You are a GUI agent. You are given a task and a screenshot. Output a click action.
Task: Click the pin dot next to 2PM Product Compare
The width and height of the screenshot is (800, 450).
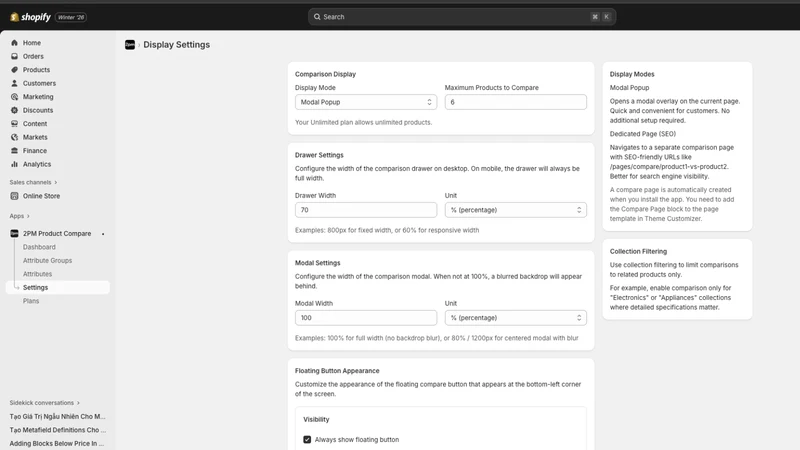click(x=103, y=234)
